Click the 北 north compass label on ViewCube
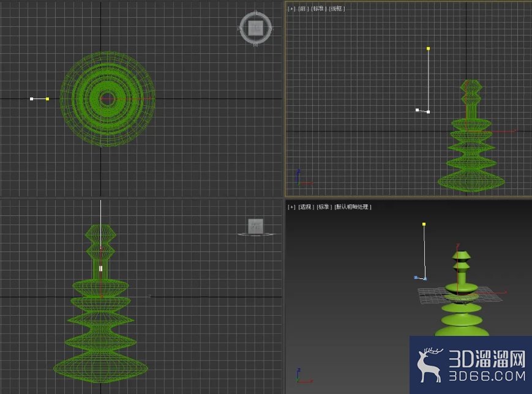The image size is (532, 394). [256, 13]
